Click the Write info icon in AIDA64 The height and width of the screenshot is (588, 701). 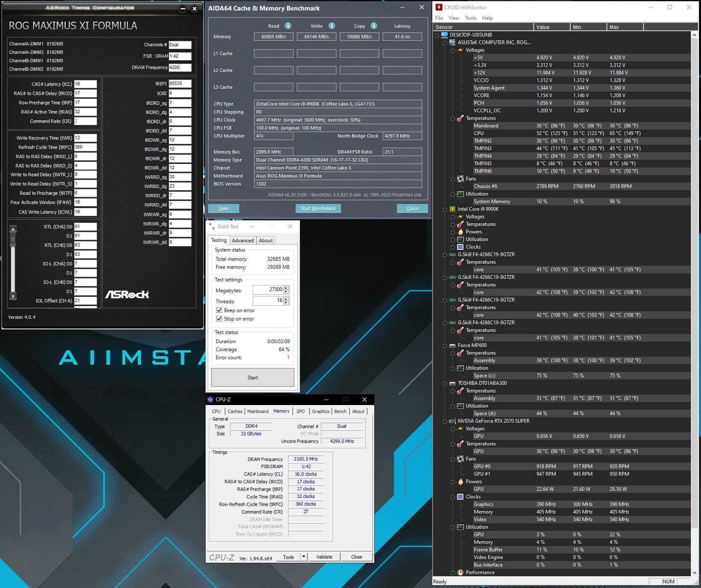coord(332,26)
